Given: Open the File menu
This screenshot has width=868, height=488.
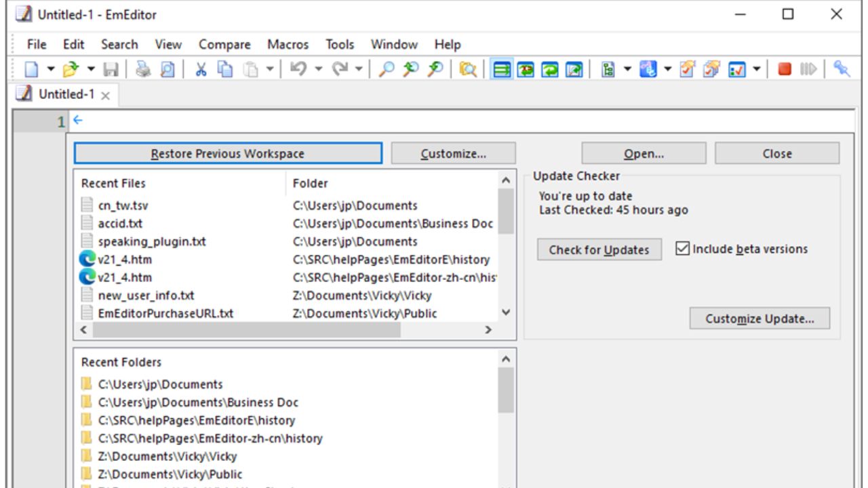Looking at the screenshot, I should pos(37,44).
